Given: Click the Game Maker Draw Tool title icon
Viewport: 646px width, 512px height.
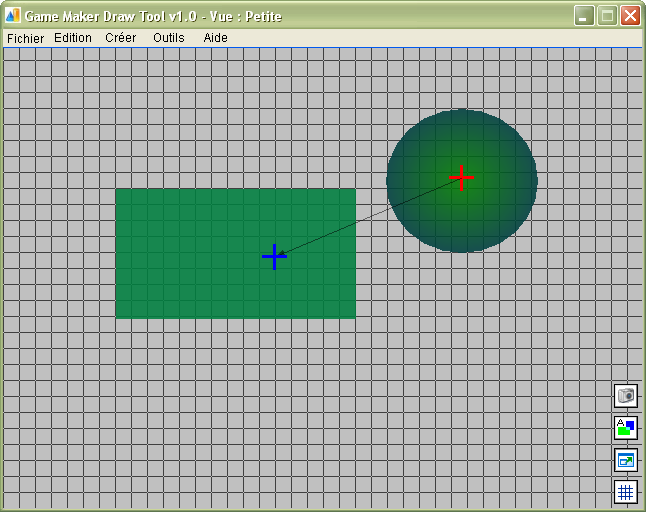Looking at the screenshot, I should coord(13,15).
